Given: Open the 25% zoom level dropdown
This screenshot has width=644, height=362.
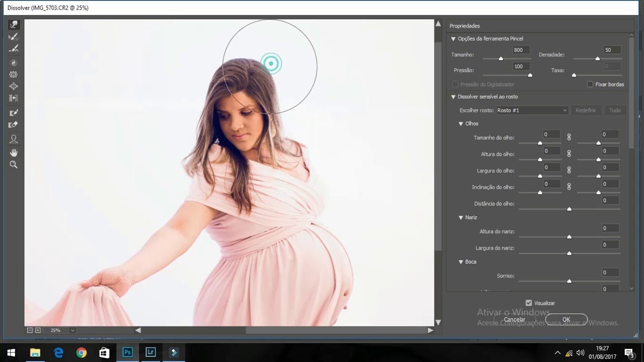Looking at the screenshot, I should (73, 330).
